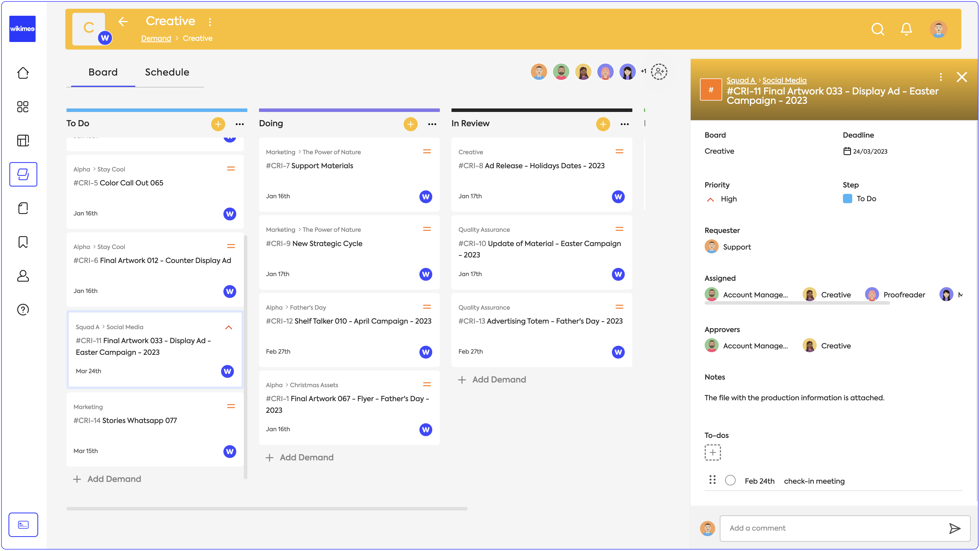
Task: Click the yellow plus button in the Doing column
Action: tap(410, 124)
